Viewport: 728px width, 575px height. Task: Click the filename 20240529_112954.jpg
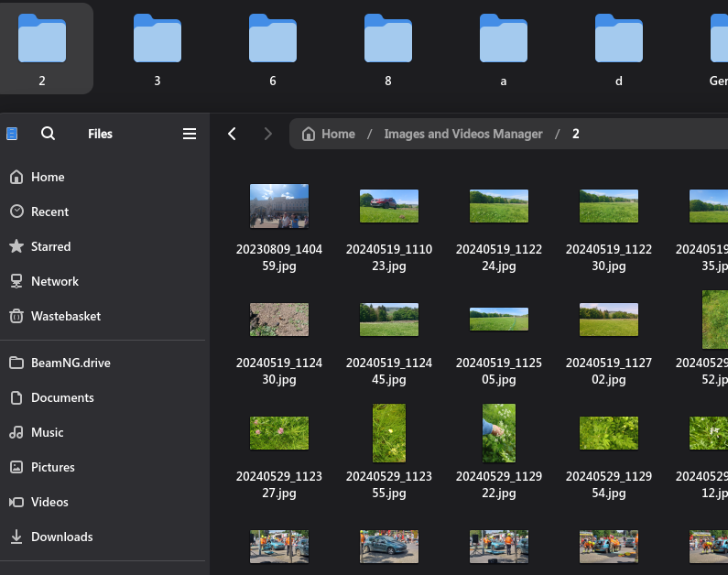click(609, 484)
